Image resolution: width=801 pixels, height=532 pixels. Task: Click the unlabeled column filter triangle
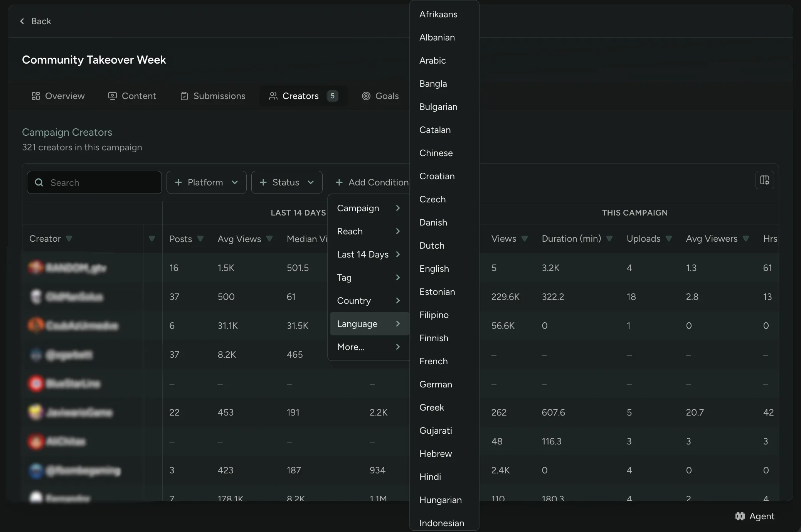tap(152, 239)
